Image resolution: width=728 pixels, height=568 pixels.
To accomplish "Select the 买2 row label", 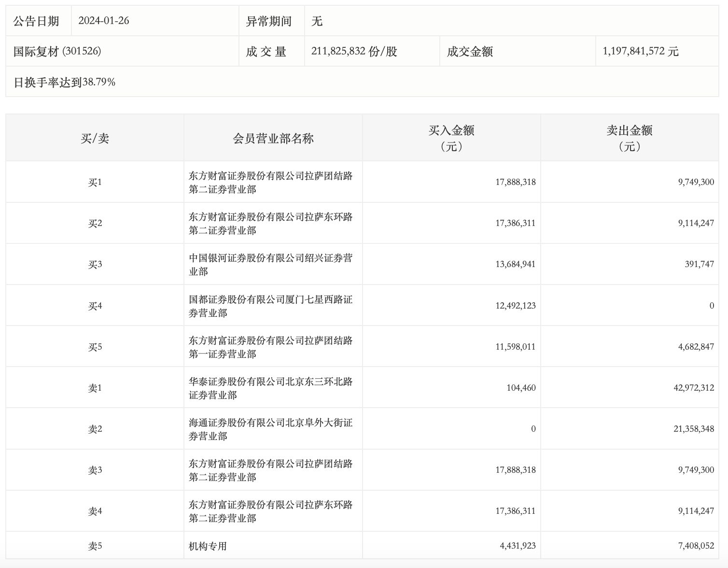I will point(95,224).
